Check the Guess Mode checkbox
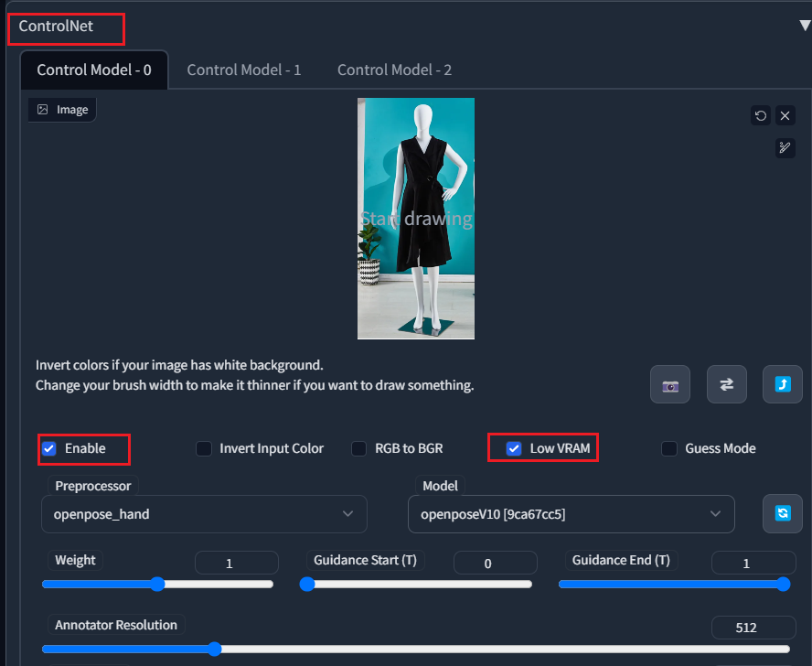Viewport: 812px width, 666px height. coord(669,448)
